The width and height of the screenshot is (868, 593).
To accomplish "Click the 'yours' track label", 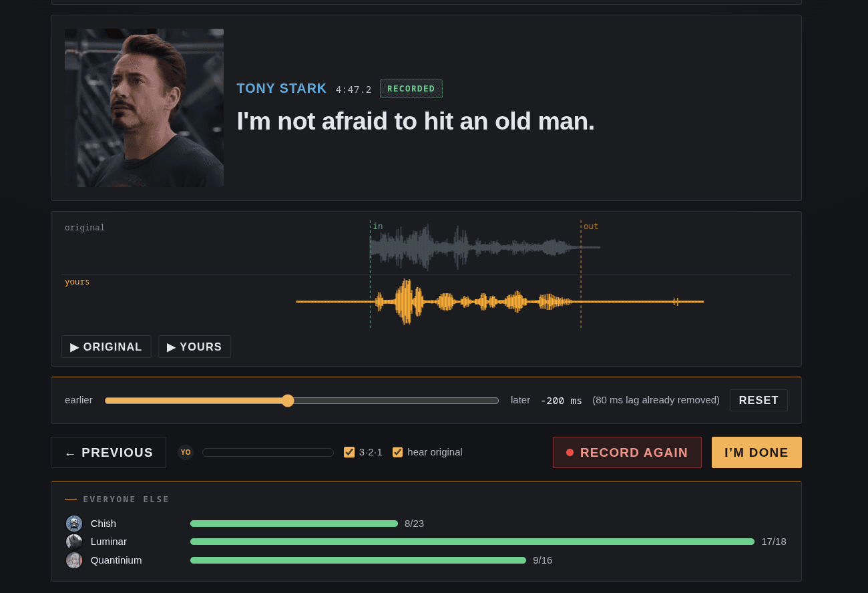I will click(77, 282).
